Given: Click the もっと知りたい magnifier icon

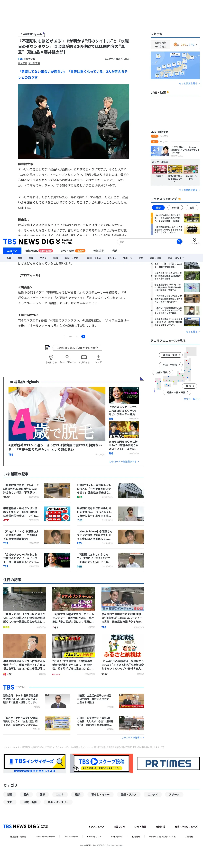Looking at the screenshot, I should (68, 357).
